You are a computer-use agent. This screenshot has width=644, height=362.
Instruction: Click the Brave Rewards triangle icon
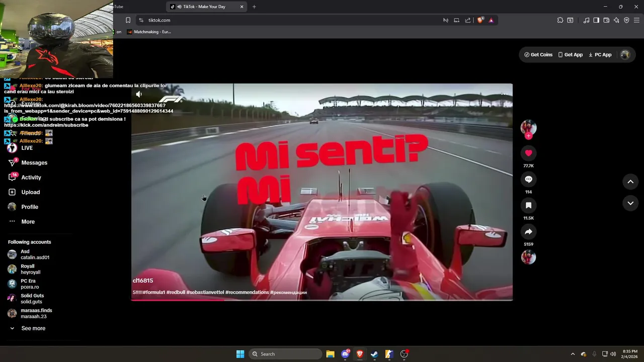coord(491,20)
